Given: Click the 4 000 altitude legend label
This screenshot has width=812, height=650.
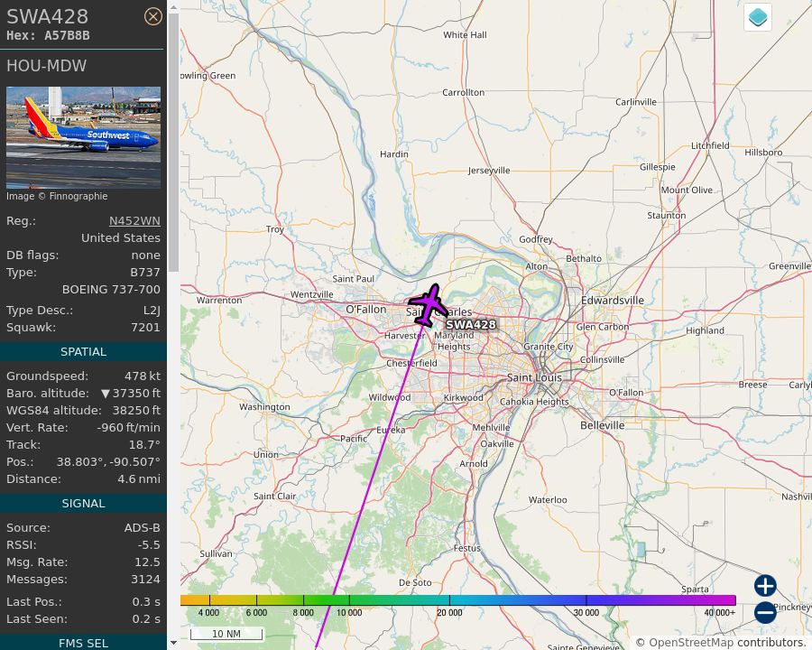Looking at the screenshot, I should 208,613.
